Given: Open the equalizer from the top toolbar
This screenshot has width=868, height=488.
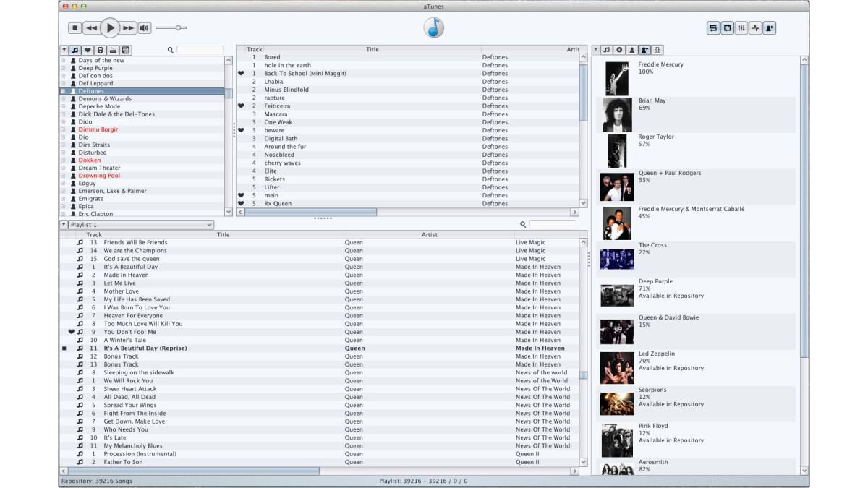Looking at the screenshot, I should pyautogui.click(x=741, y=28).
